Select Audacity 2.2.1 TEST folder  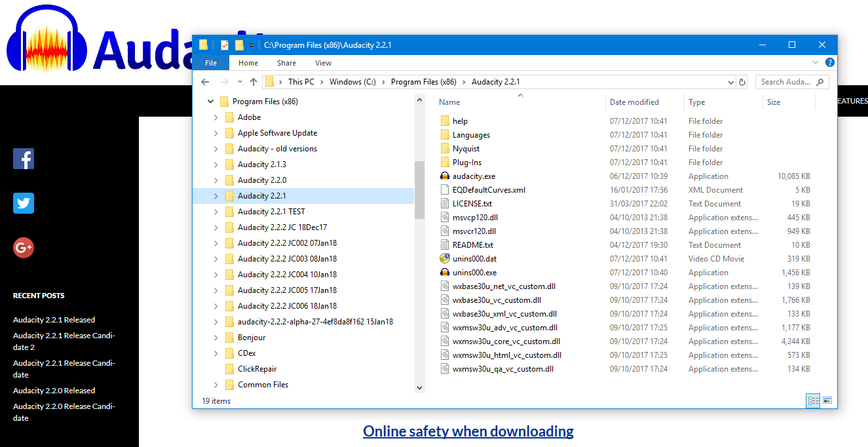tap(271, 212)
